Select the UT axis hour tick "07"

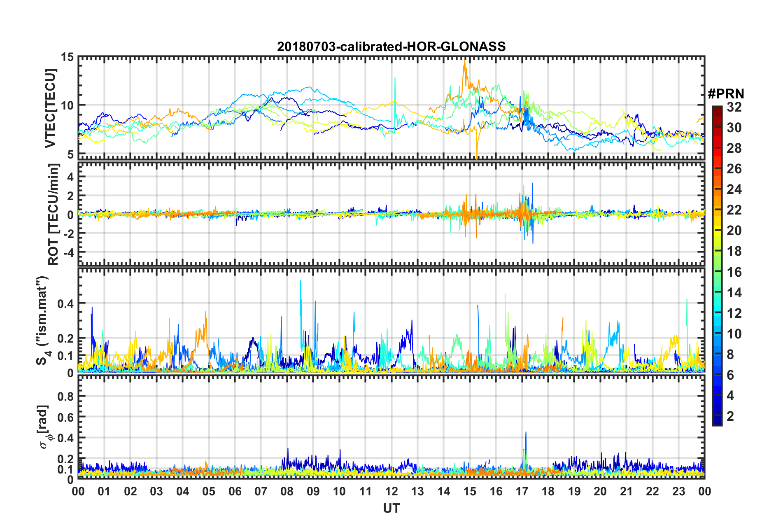(x=261, y=491)
